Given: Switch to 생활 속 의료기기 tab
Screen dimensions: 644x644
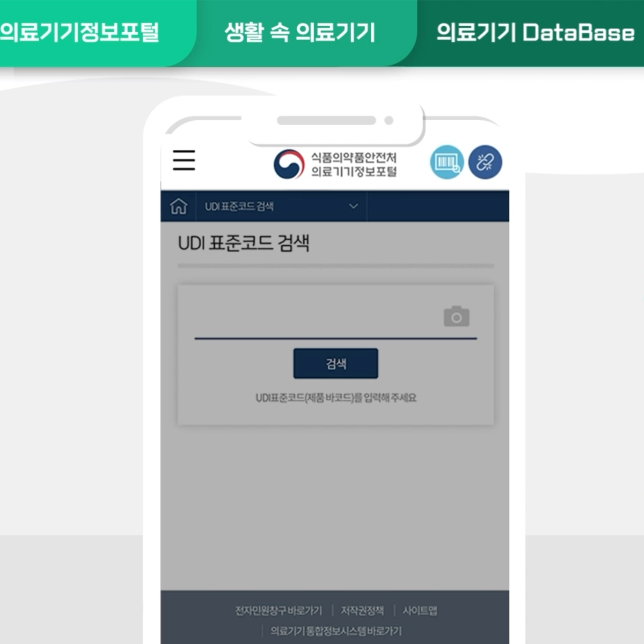Looking at the screenshot, I should tap(299, 33).
